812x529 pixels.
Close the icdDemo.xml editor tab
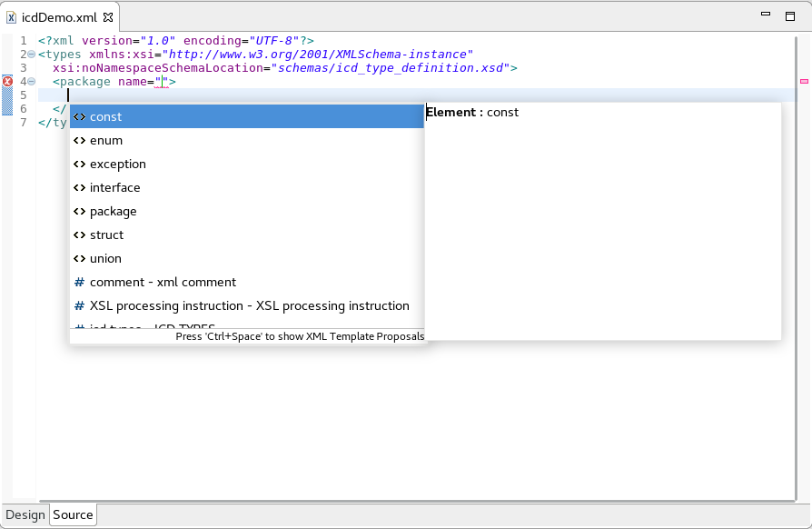point(108,16)
